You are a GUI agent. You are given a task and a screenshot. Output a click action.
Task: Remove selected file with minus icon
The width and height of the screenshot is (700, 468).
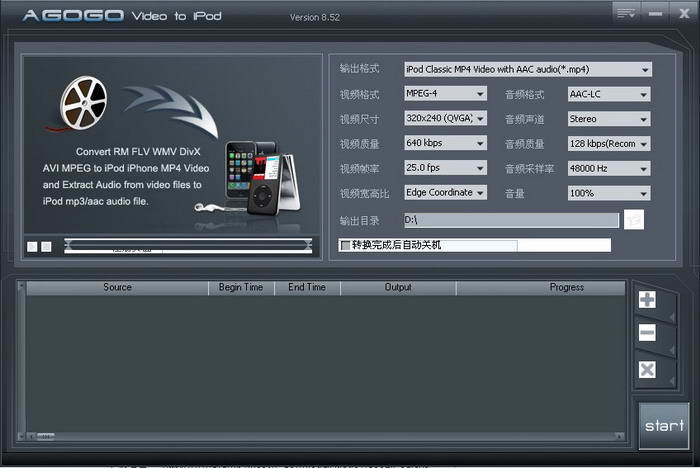647,333
